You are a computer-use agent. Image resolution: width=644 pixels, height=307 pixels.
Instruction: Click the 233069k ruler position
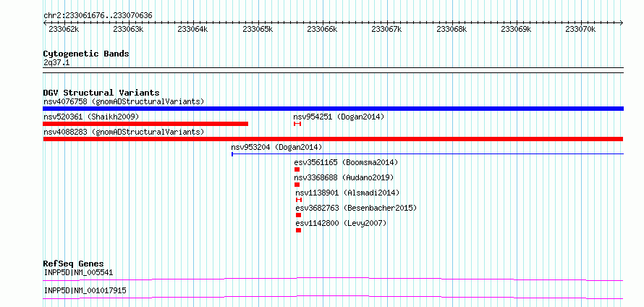click(x=516, y=29)
